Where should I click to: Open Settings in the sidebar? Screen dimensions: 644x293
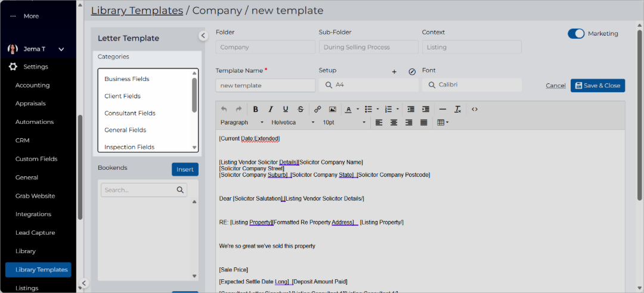(35, 67)
